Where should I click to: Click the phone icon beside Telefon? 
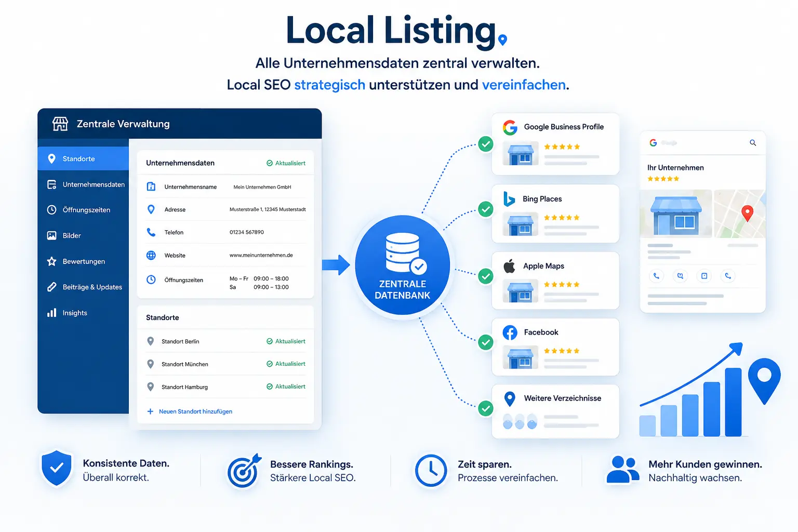(151, 232)
